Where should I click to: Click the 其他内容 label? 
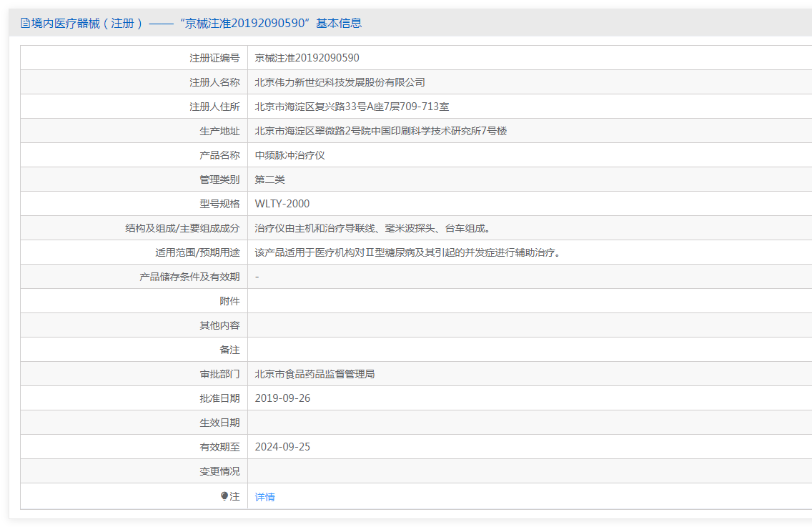coord(219,326)
